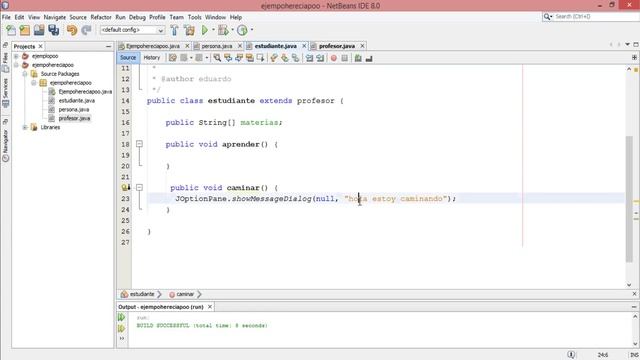Stop macro recording square icon

[x=344, y=58]
